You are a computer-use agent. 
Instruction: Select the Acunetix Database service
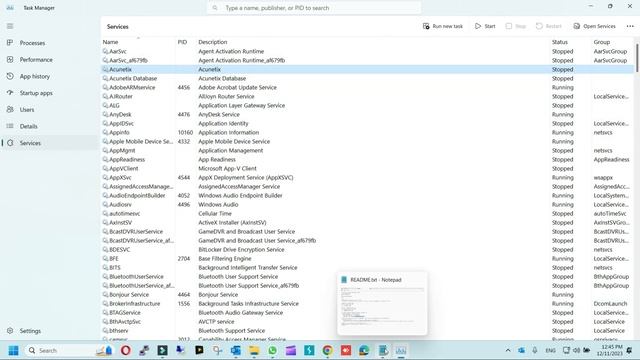(x=367, y=78)
